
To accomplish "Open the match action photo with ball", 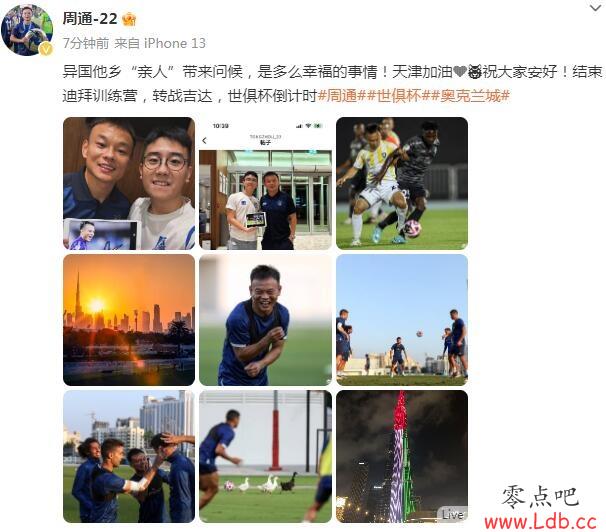I will pyautogui.click(x=402, y=183).
